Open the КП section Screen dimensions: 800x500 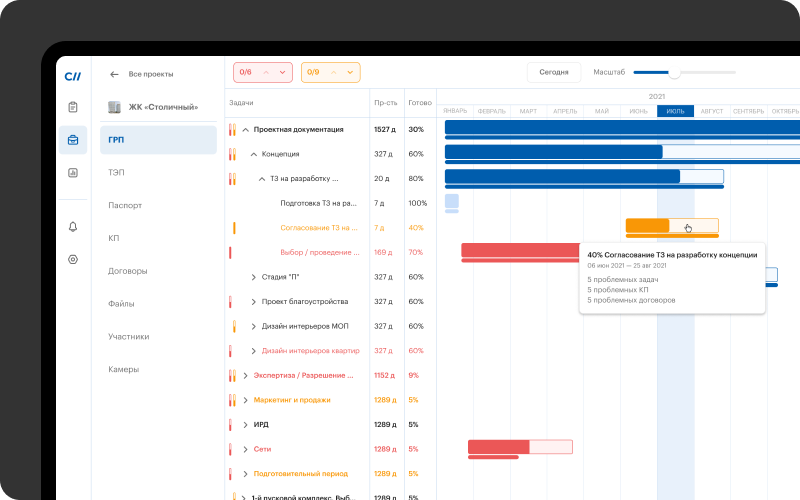[113, 238]
